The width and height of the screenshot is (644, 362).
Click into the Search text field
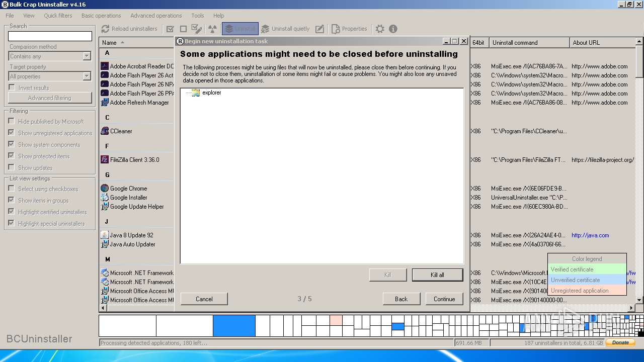pyautogui.click(x=50, y=36)
